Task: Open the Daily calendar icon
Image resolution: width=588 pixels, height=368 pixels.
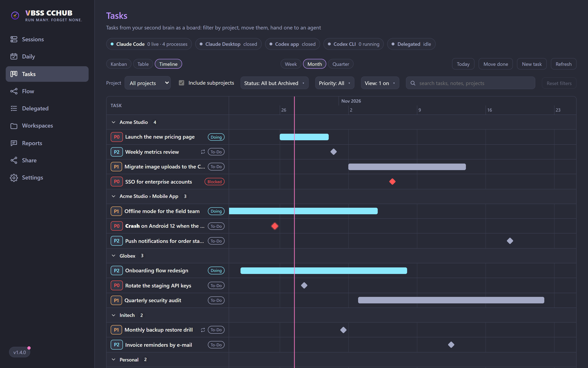Action: 14,56
